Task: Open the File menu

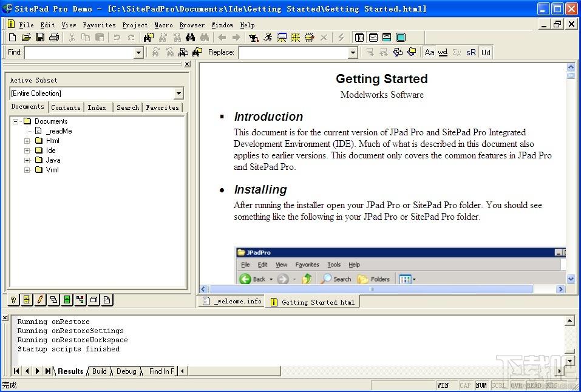Action: (x=26, y=25)
